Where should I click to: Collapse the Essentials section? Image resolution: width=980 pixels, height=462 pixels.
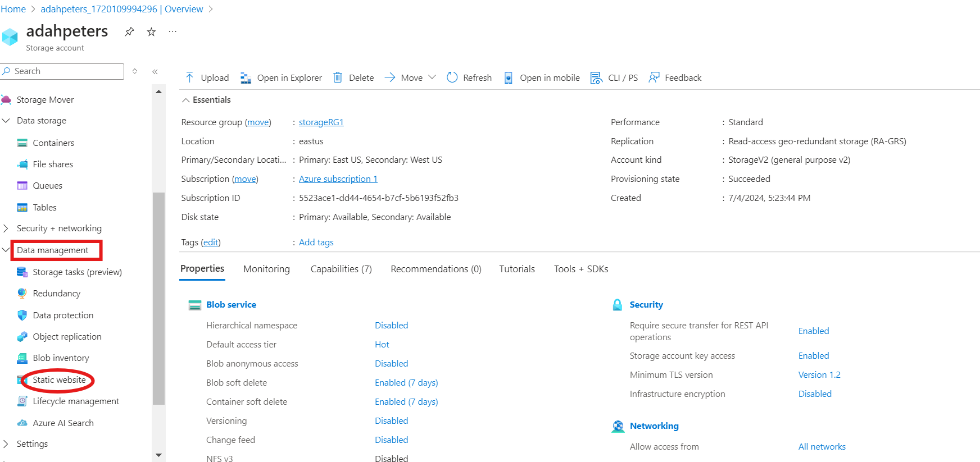185,100
